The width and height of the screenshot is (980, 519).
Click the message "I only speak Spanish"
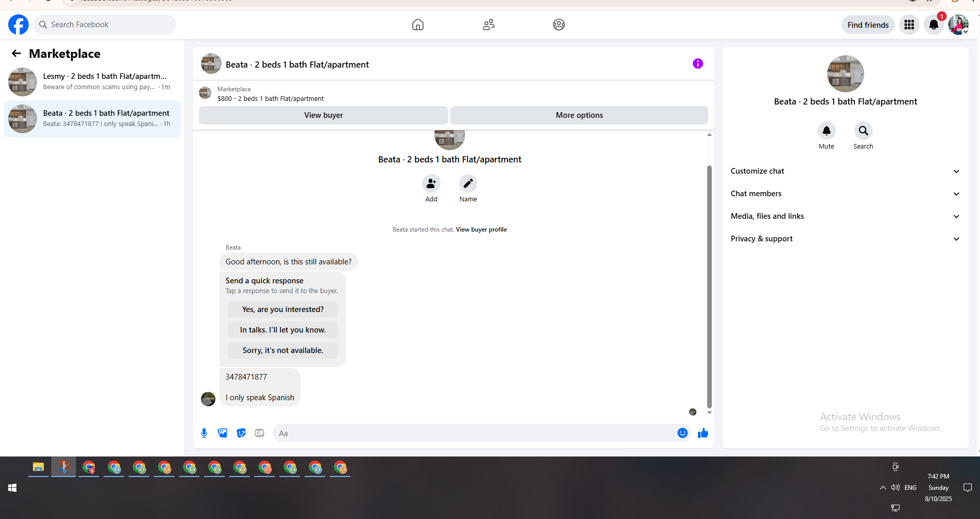260,398
